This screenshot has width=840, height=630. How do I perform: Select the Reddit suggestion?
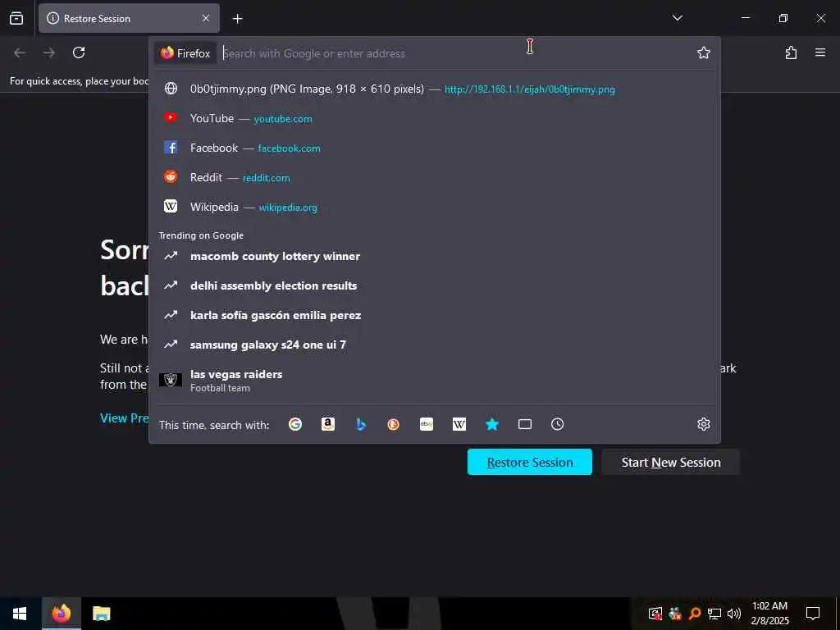[435, 177]
